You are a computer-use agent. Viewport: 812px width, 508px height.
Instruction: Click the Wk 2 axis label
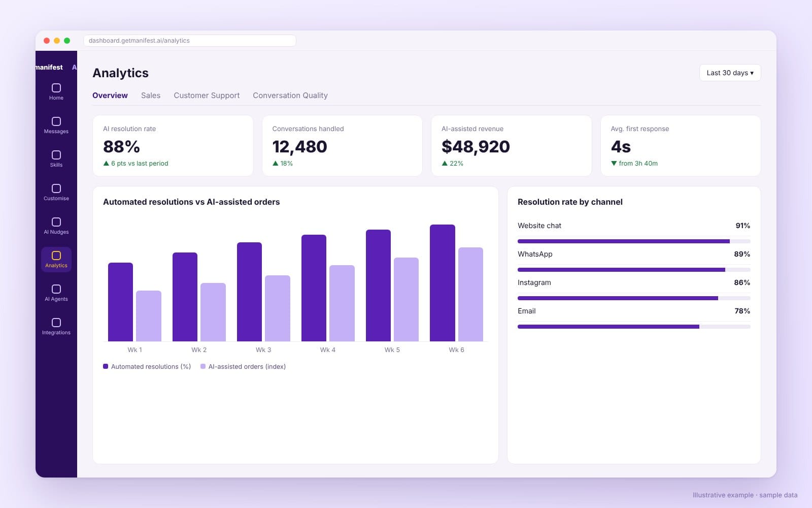point(199,350)
